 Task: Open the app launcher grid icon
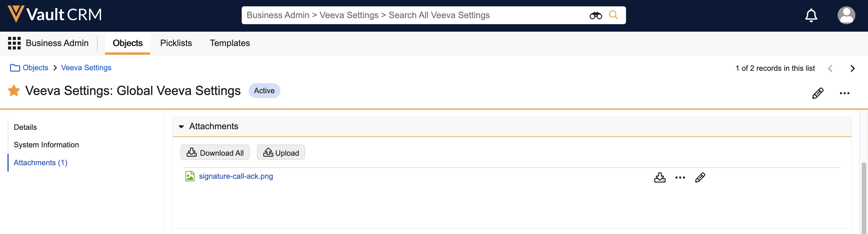[x=14, y=43]
